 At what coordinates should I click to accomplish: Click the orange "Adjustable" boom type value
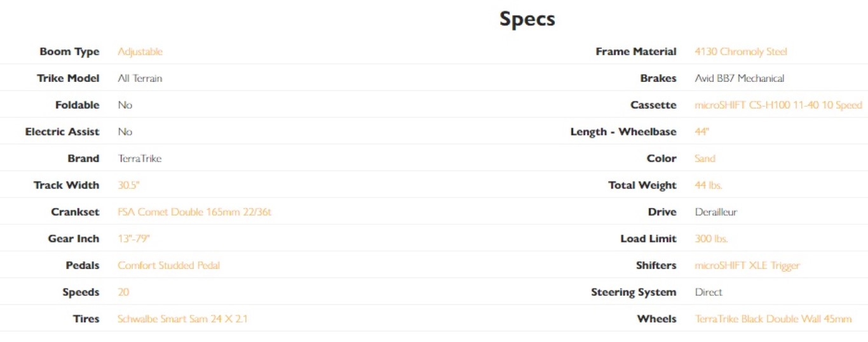pyautogui.click(x=140, y=51)
